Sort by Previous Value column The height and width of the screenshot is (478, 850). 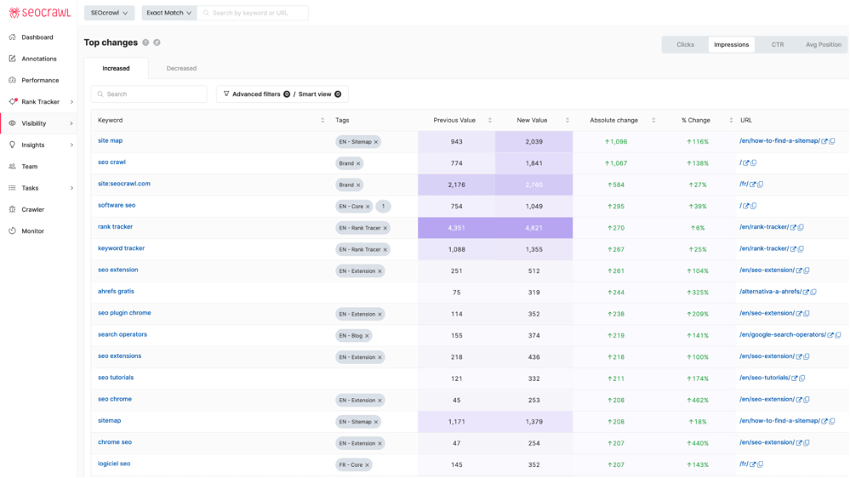click(x=490, y=120)
